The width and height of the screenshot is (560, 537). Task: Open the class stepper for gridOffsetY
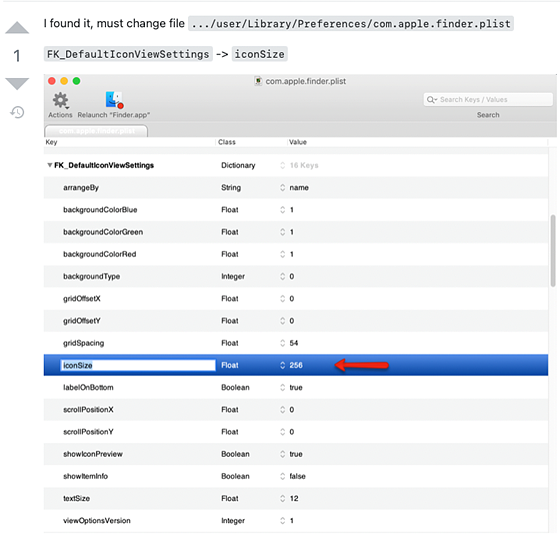(282, 321)
